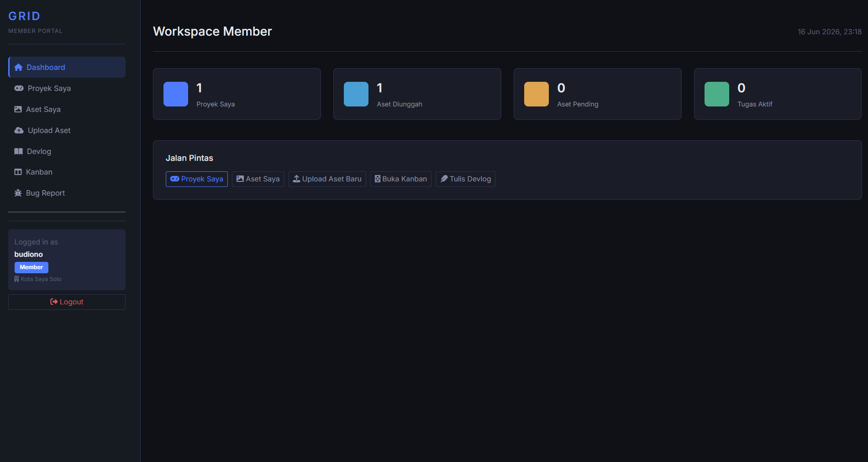Screen dimensions: 868x462
Task: Open Proyek Saya in the sidebar menu
Action: coord(67,88)
